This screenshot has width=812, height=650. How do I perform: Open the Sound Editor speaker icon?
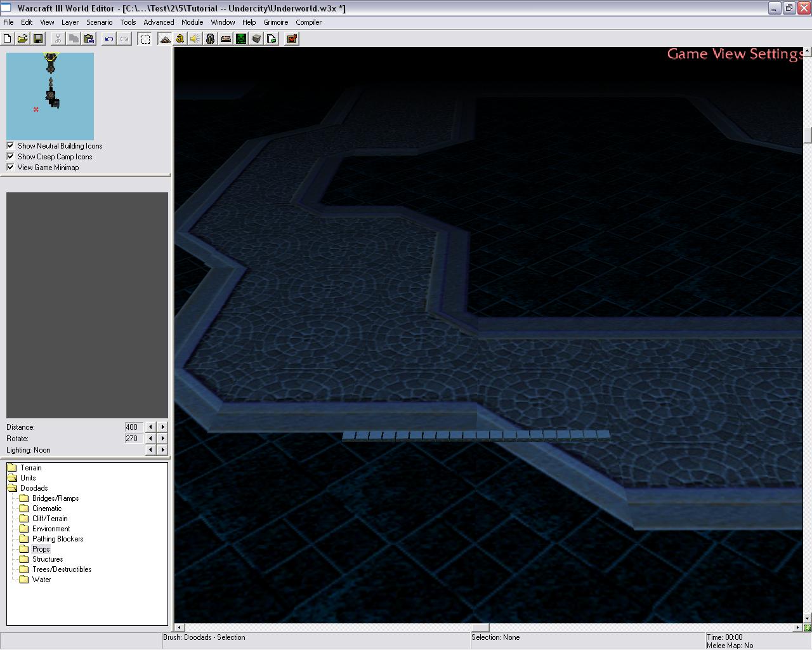(x=195, y=39)
